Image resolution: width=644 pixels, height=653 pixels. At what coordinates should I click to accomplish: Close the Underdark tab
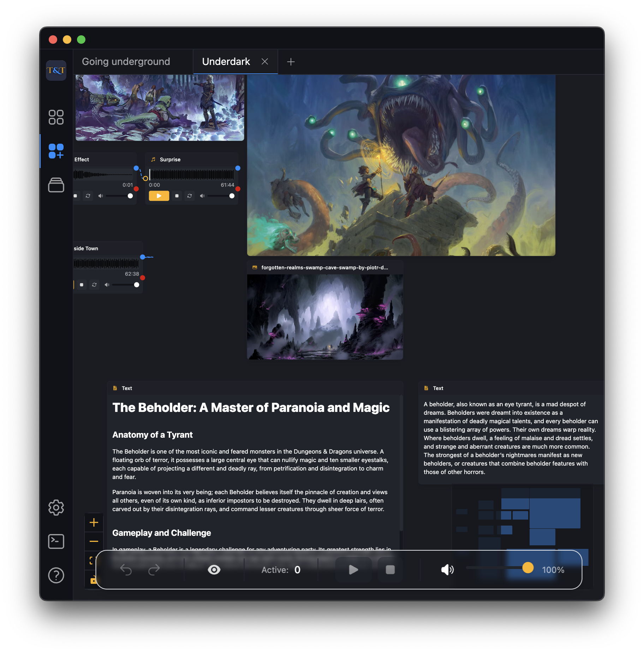[x=265, y=62]
